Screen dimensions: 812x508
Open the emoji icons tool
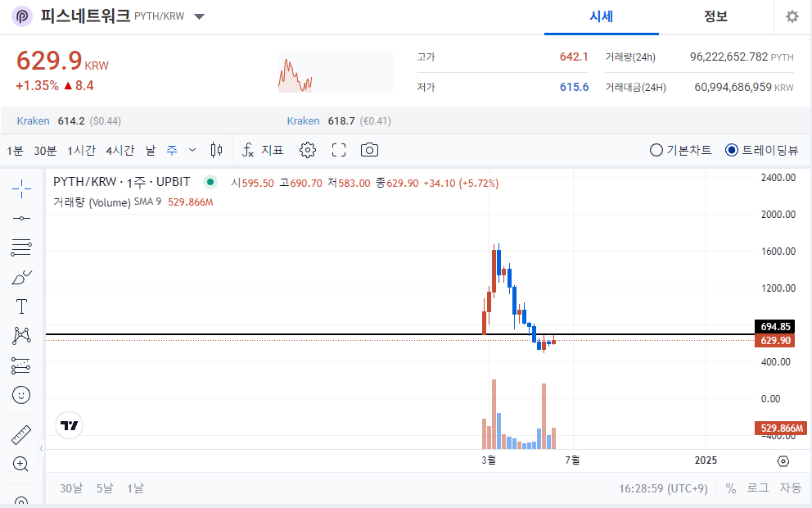pyautogui.click(x=21, y=395)
